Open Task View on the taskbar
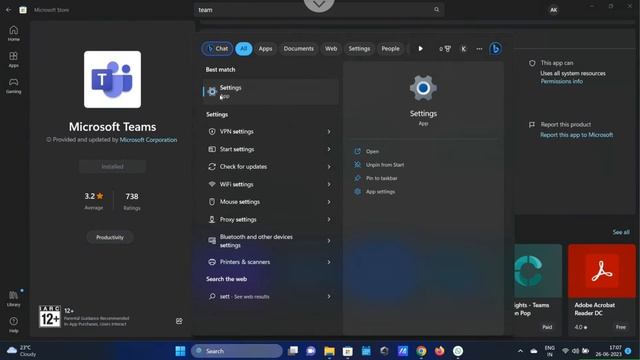This screenshot has width=640, height=360. tap(293, 351)
